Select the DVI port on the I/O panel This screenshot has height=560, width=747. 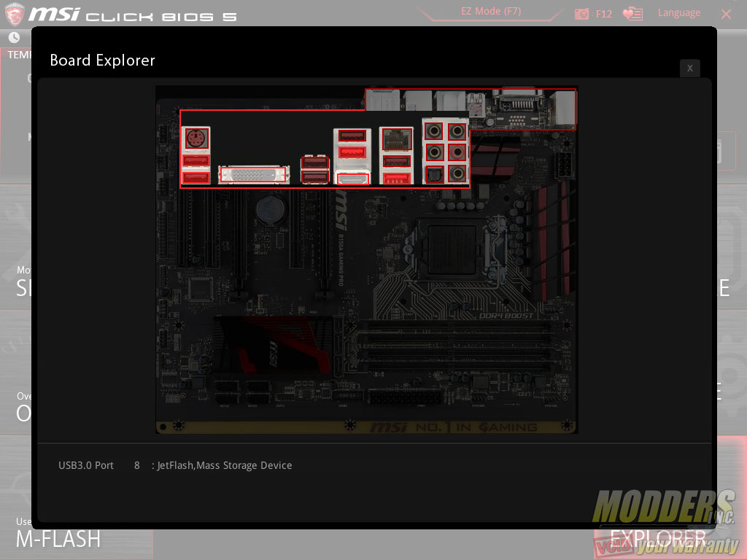253,175
